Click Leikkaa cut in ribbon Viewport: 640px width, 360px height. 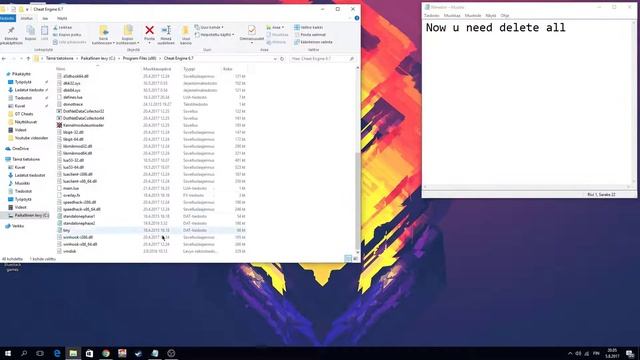point(62,27)
